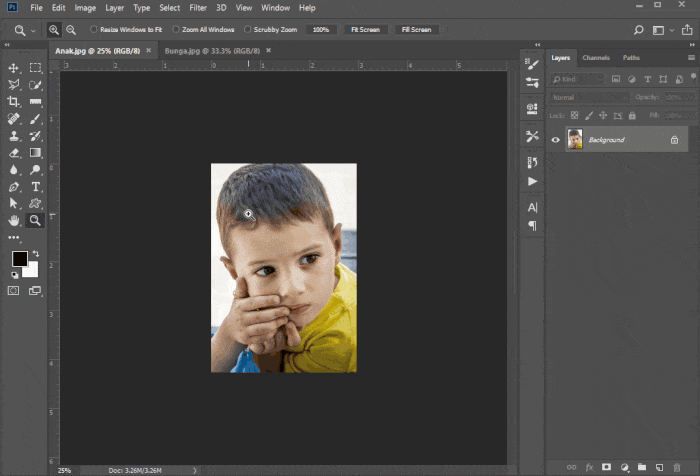
Task: Select the Zoom tool in toolbox
Action: pyautogui.click(x=35, y=220)
